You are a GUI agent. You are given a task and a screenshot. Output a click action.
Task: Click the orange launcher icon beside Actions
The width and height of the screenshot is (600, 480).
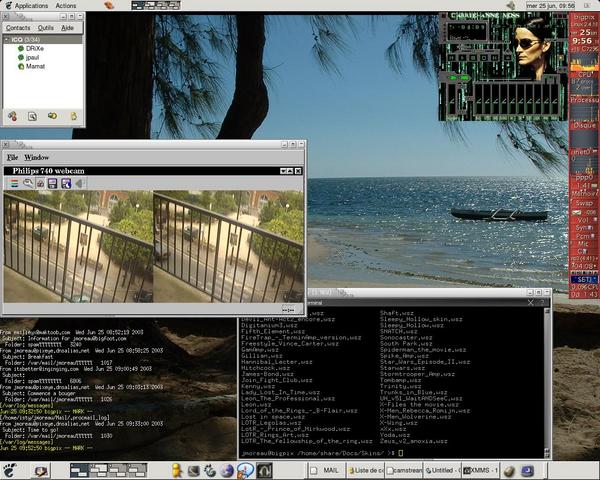point(109,5)
